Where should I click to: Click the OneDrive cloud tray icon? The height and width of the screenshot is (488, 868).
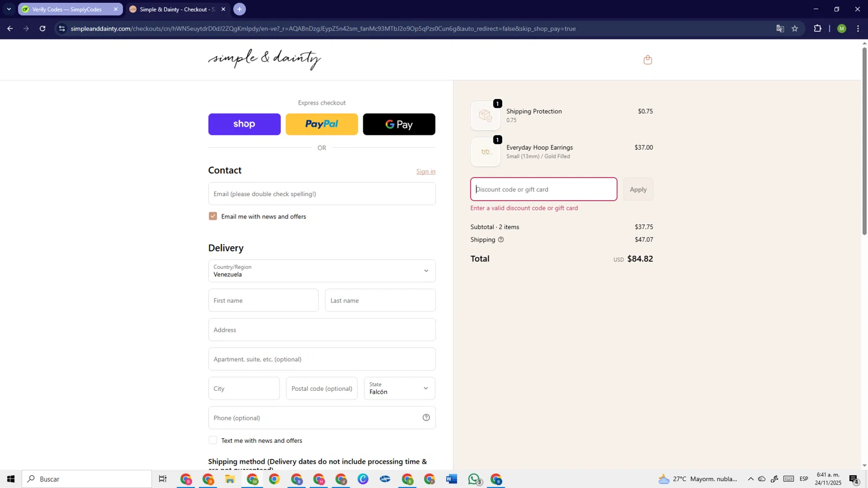762,479
